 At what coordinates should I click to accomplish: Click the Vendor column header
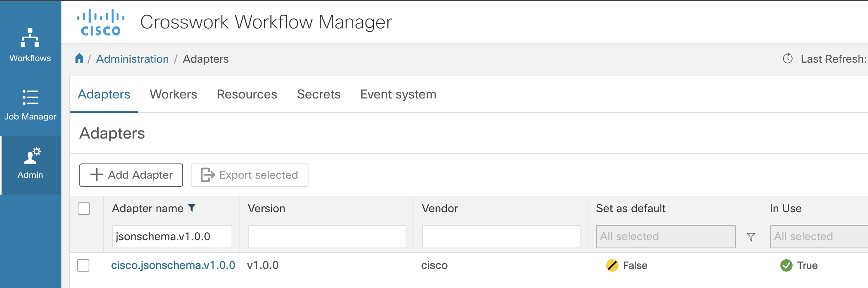point(440,209)
